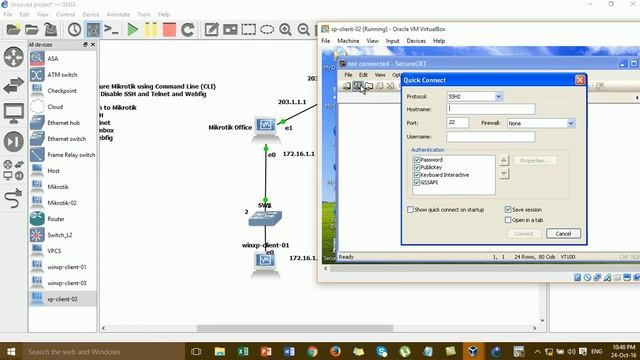Click the Hostname input field
Image resolution: width=640 pixels, height=360 pixels.
491,109
